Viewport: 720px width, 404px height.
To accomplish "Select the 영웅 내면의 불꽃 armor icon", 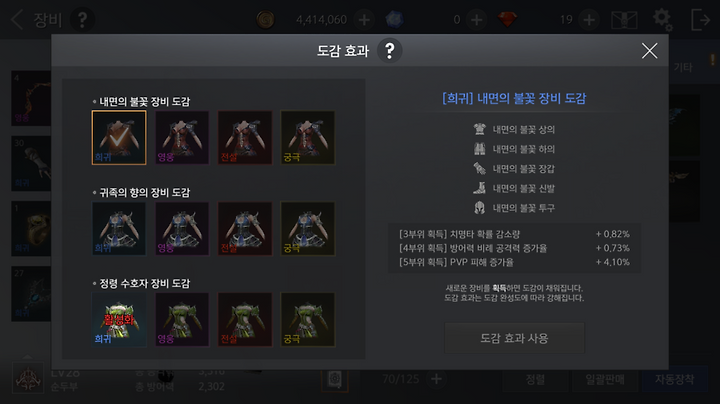I will [182, 137].
